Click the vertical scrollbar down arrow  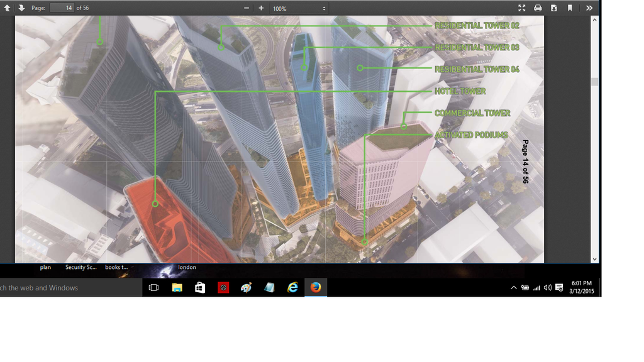coord(594,258)
